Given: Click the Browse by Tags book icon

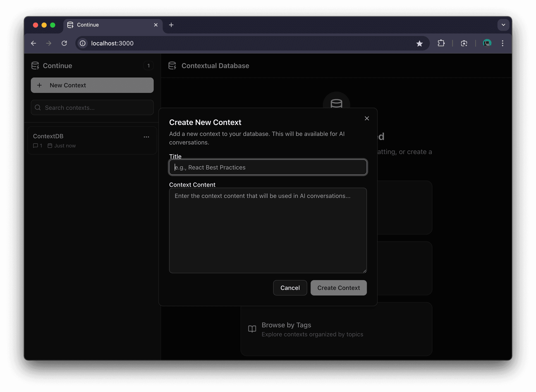Looking at the screenshot, I should pyautogui.click(x=252, y=329).
